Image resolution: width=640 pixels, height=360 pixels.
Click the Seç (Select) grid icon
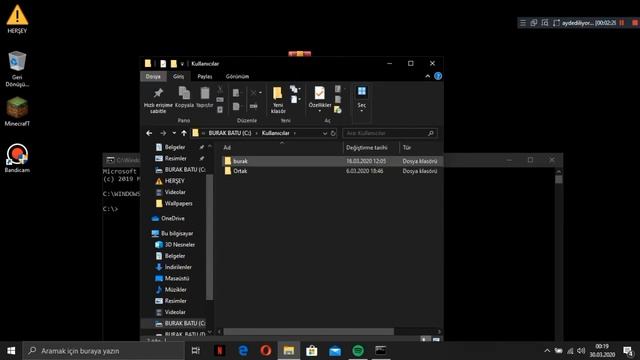click(x=362, y=91)
